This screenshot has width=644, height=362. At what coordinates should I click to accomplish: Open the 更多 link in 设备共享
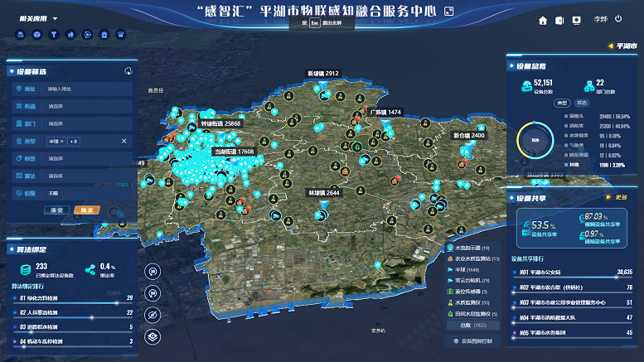(617, 197)
